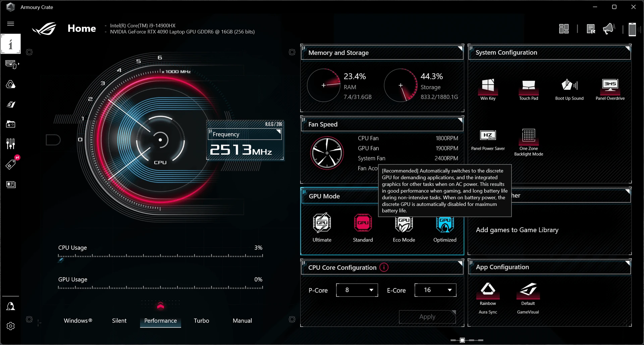Click the Home page title
644x345 pixels.
coord(82,28)
